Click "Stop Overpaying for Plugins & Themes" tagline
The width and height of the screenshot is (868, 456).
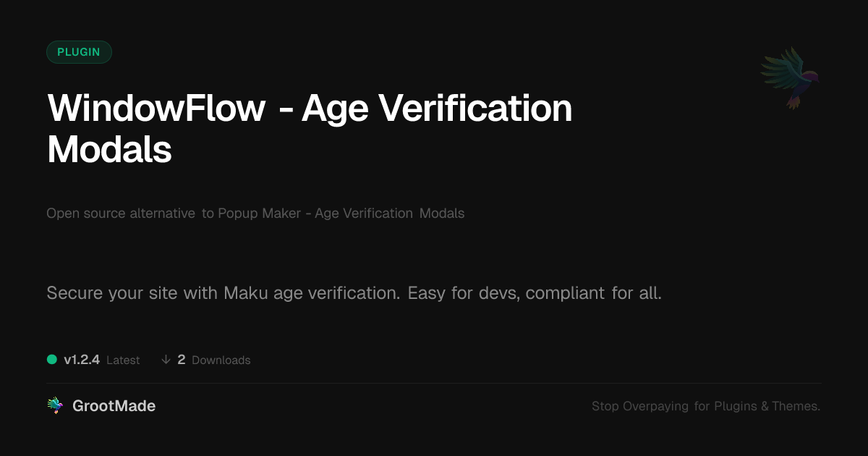(x=705, y=407)
